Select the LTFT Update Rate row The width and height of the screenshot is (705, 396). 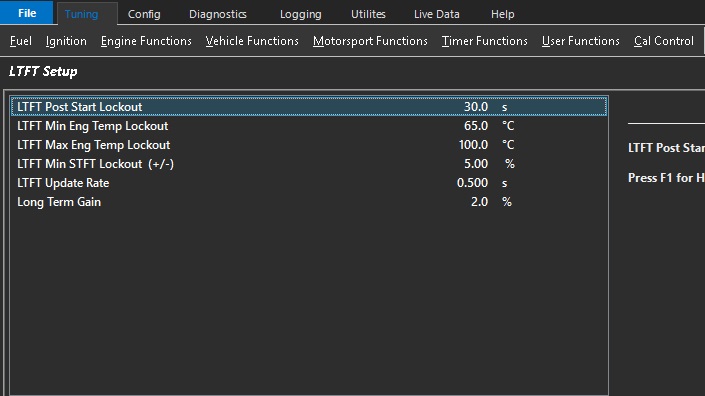(x=309, y=183)
